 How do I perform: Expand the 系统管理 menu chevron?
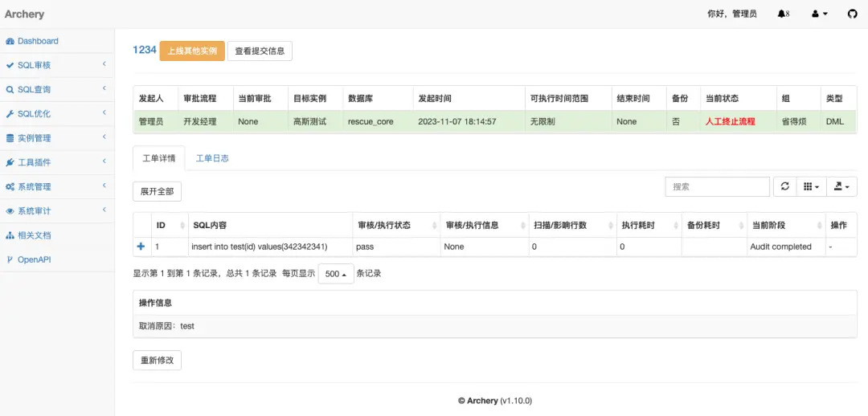(x=104, y=186)
